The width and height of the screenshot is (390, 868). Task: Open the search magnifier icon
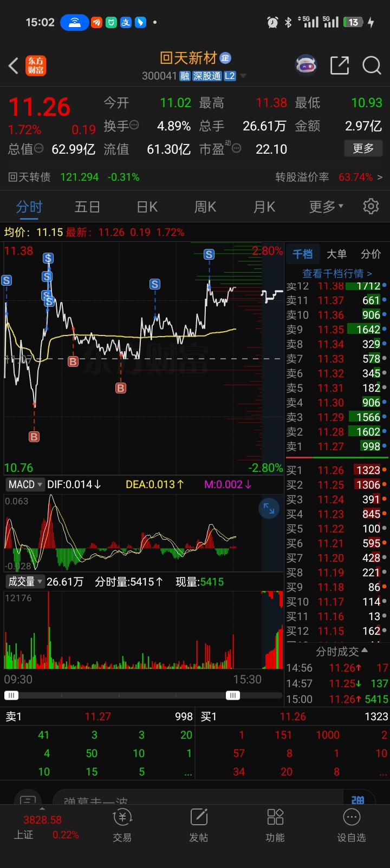click(x=372, y=65)
